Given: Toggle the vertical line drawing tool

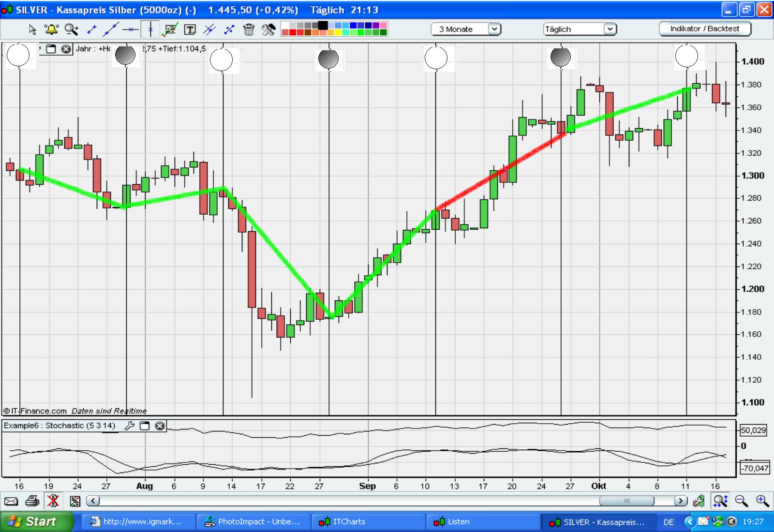Looking at the screenshot, I should pyautogui.click(x=150, y=30).
